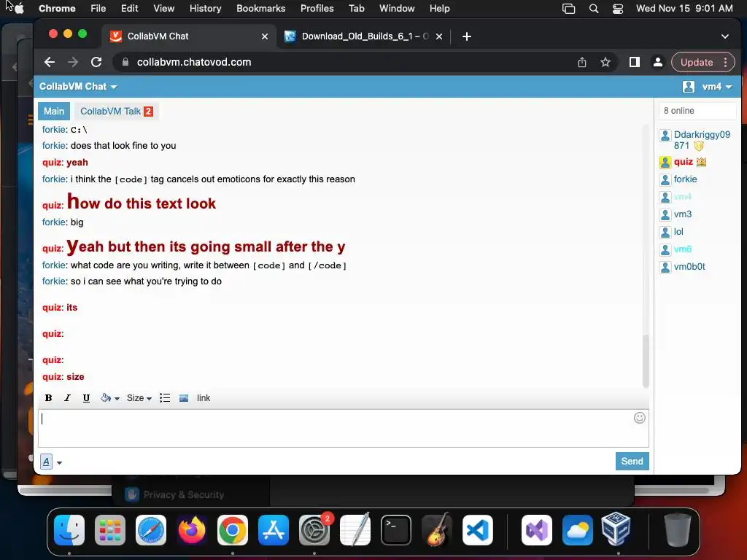The image size is (747, 560).
Task: Open the CollabVM Chat header dropdown
Action: pyautogui.click(x=78, y=87)
